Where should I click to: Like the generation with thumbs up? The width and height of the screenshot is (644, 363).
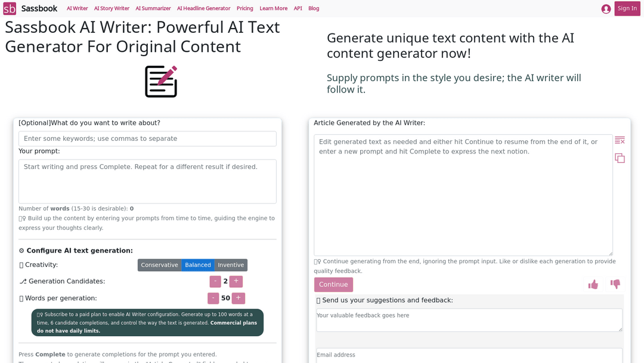593,284
